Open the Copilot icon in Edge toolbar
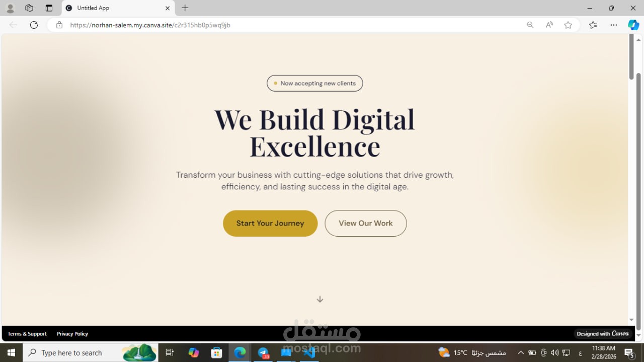The height and width of the screenshot is (362, 644). click(633, 25)
